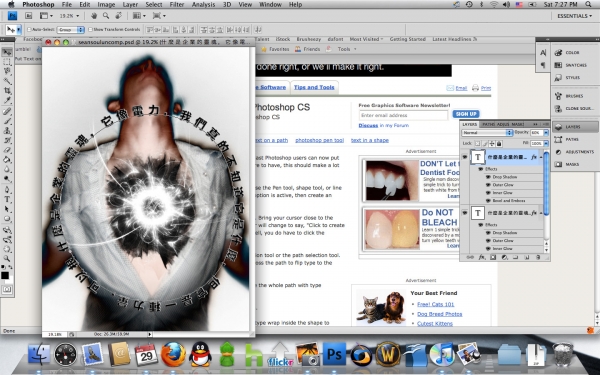Select the Path Selection arrow tool

[x=7, y=209]
